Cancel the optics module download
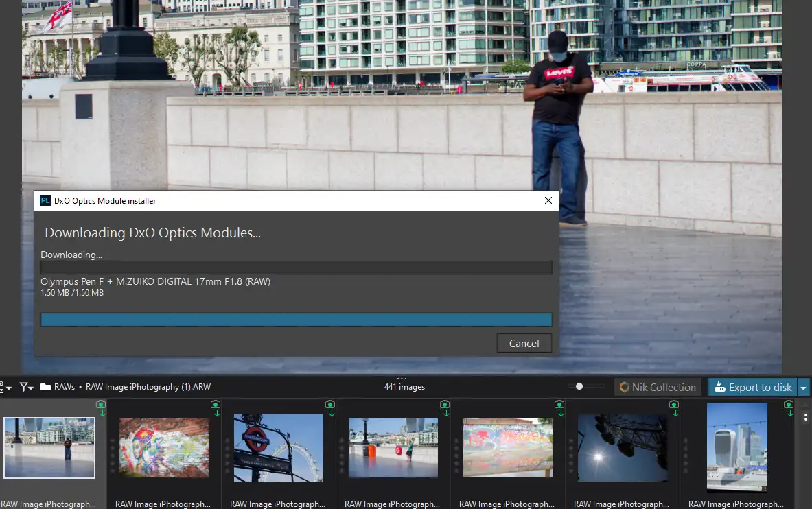 click(x=524, y=343)
